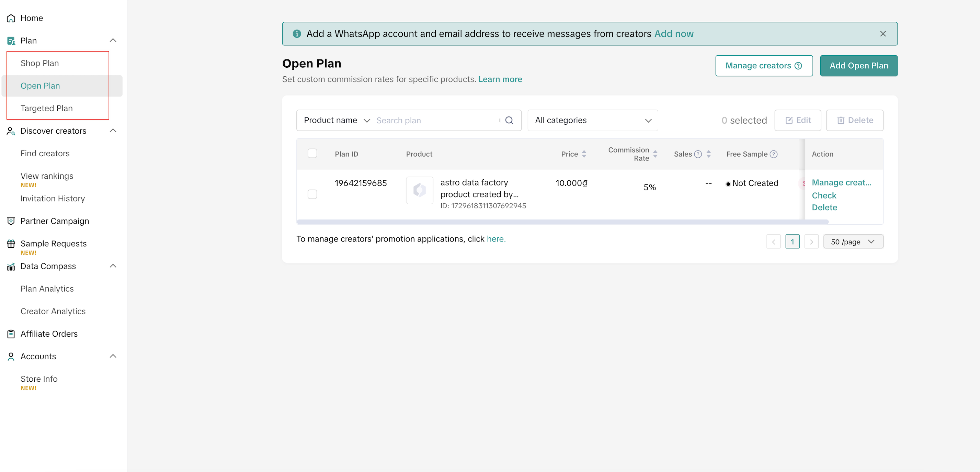Open the 50 /page size dropdown

853,242
